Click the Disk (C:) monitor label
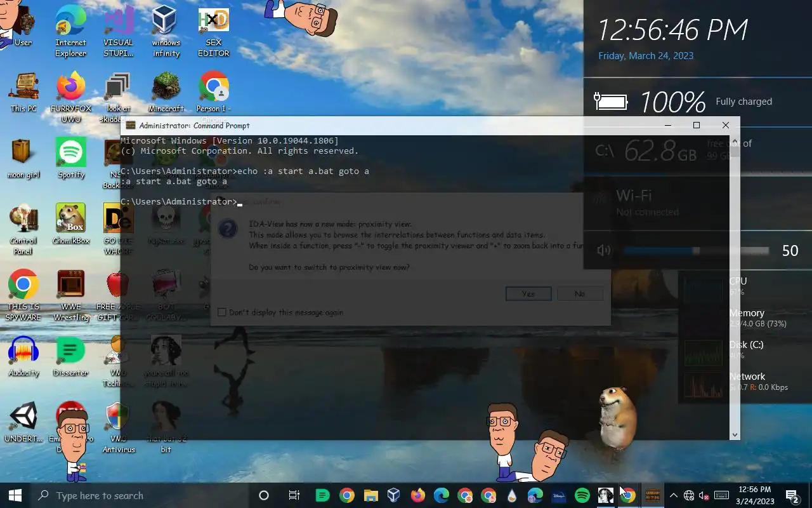812x508 pixels. pyautogui.click(x=746, y=345)
